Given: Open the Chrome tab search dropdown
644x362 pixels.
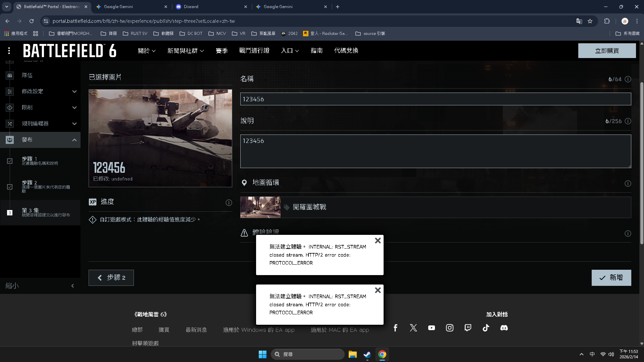Looking at the screenshot, I should (x=7, y=7).
